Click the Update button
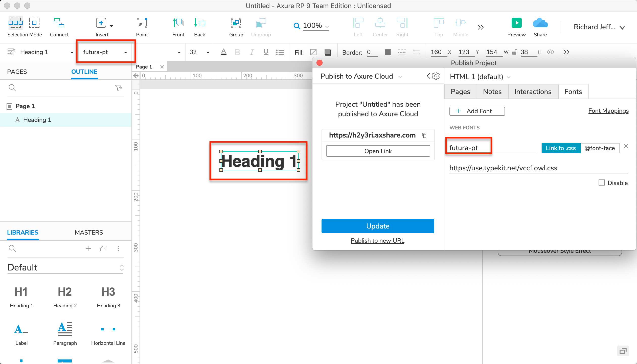This screenshot has width=637, height=364. coord(377,226)
